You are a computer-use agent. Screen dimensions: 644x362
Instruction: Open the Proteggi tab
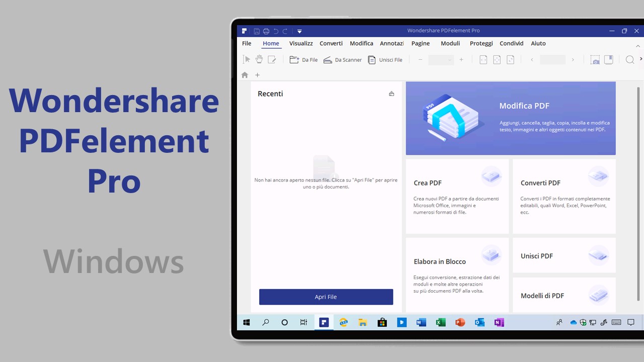tap(481, 44)
